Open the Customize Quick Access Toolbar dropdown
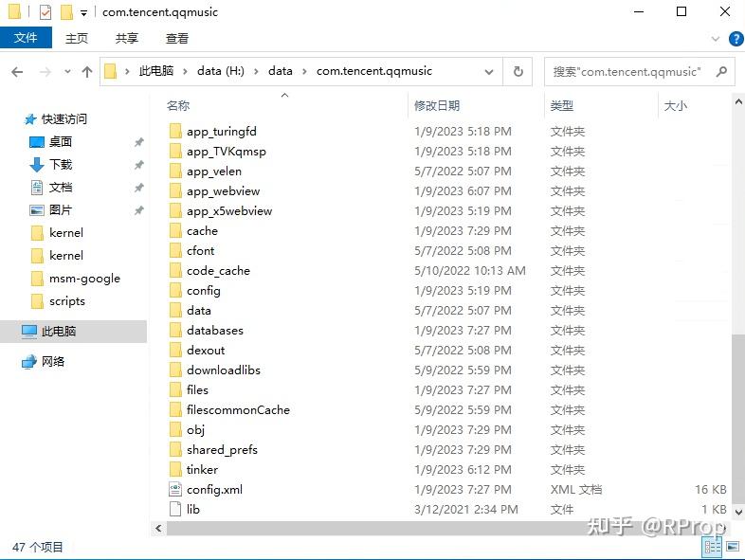Viewport: 745px width, 560px height. tap(83, 13)
